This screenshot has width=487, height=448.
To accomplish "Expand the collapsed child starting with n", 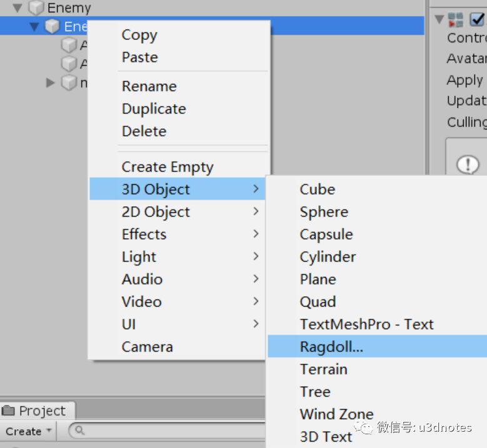I will click(x=50, y=82).
